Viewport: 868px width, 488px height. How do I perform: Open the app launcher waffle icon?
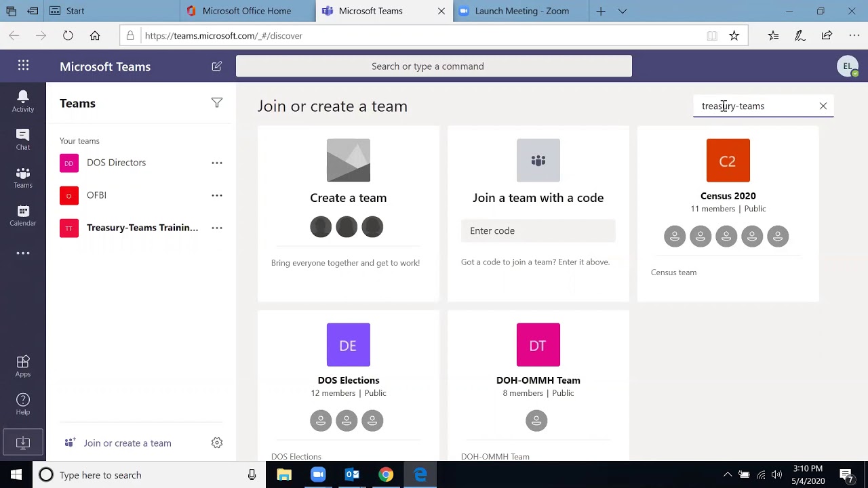pyautogui.click(x=23, y=65)
